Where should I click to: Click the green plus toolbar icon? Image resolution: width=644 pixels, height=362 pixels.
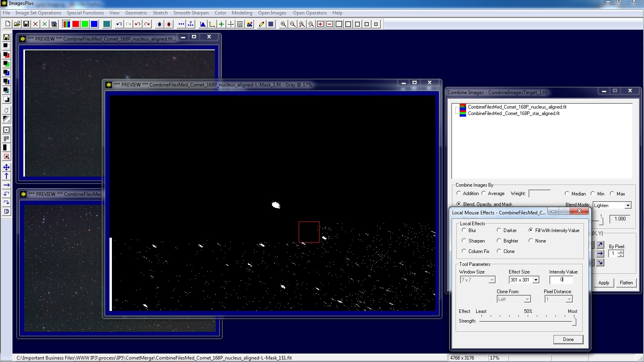221,24
